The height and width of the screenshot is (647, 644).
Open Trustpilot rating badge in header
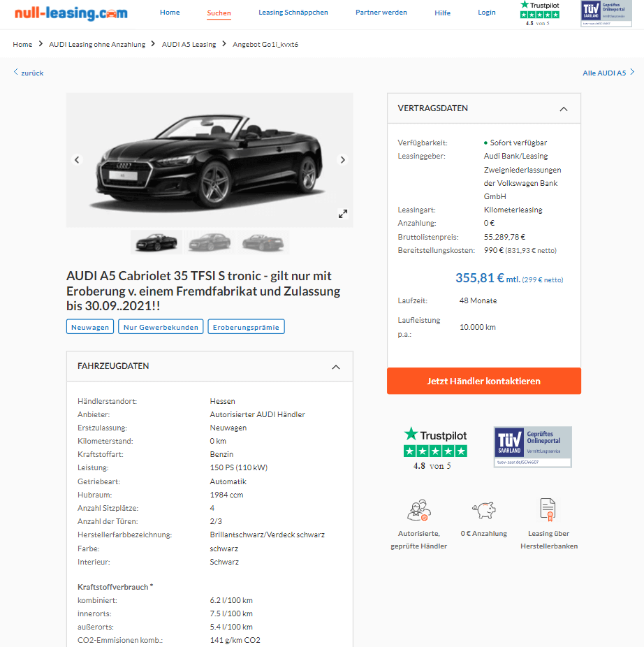pyautogui.click(x=540, y=13)
